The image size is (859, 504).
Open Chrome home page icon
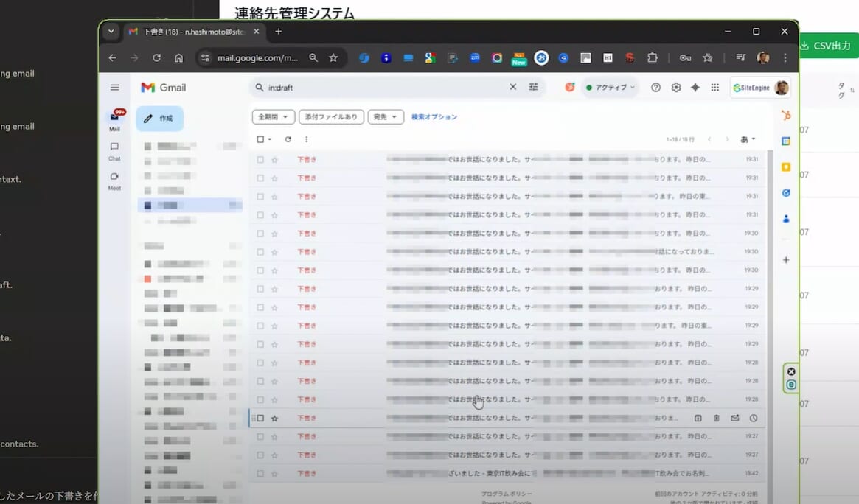pyautogui.click(x=178, y=57)
